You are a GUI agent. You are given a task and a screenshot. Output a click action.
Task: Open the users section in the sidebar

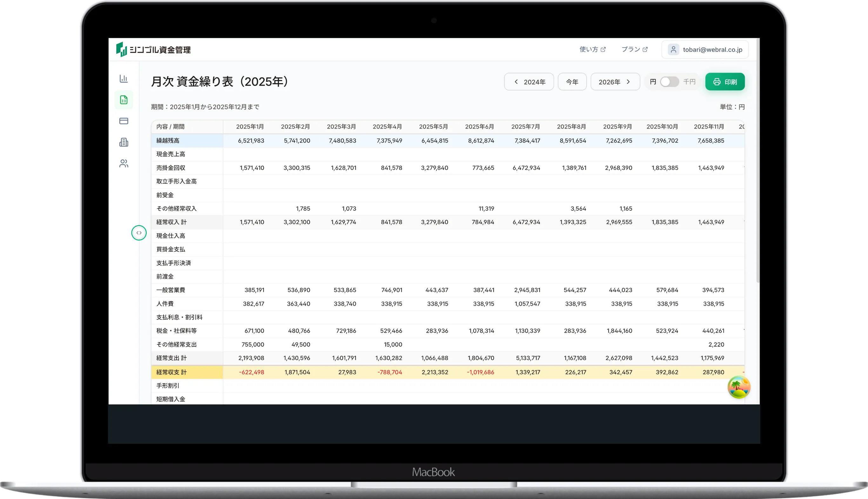point(124,163)
